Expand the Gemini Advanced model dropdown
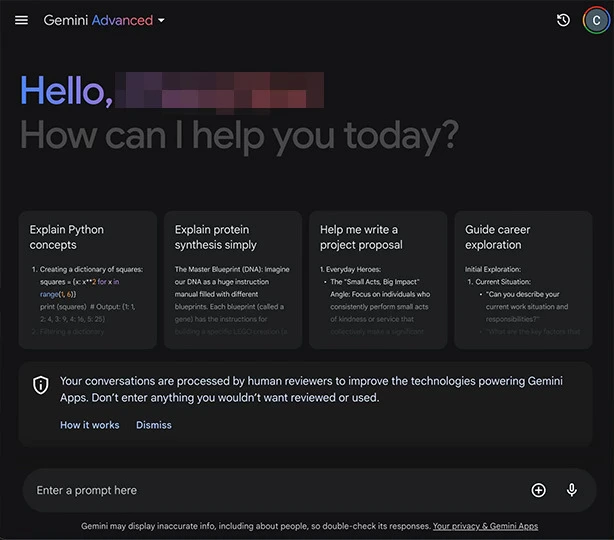614x540 pixels. click(161, 20)
